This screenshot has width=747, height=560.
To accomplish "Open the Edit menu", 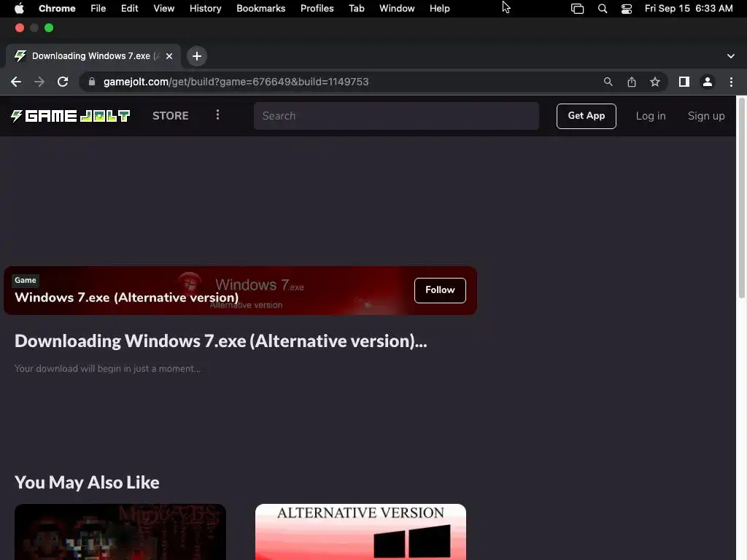I will pyautogui.click(x=129, y=9).
